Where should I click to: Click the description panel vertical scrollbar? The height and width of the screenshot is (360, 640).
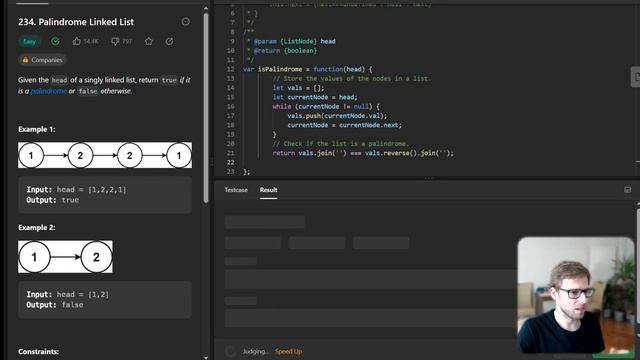tap(206, 108)
